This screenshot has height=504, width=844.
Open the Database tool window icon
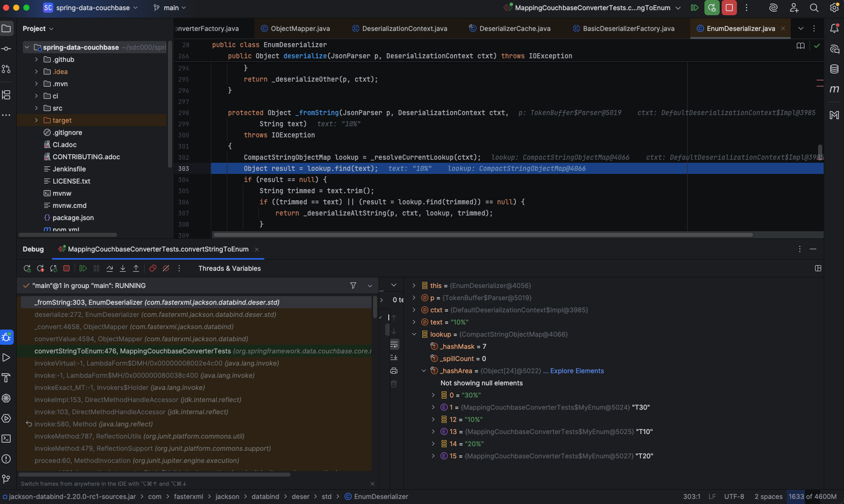pyautogui.click(x=834, y=69)
